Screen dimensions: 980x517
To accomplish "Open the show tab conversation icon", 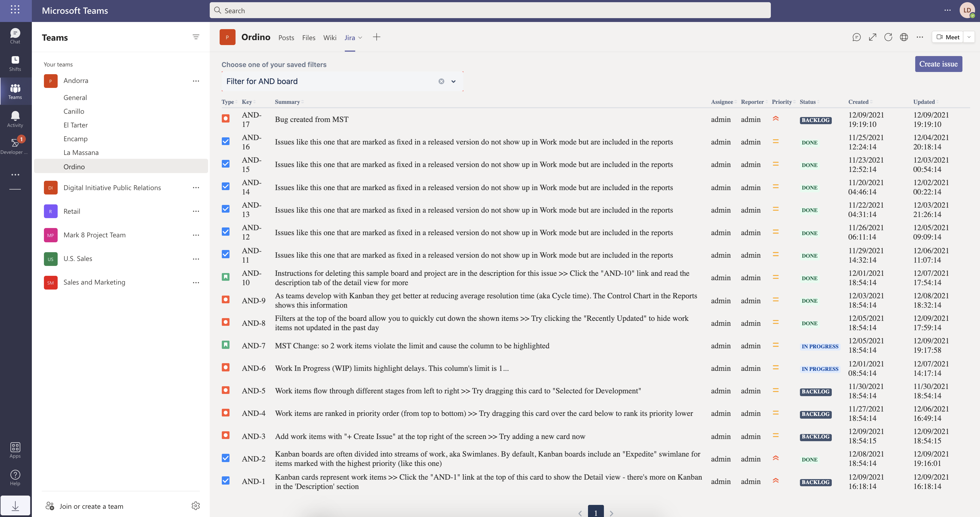I will point(856,37).
